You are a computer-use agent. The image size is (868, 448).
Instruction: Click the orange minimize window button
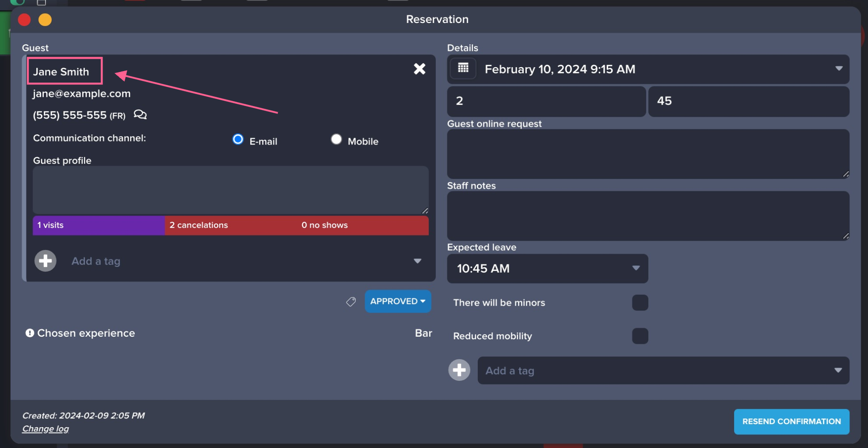pos(45,20)
